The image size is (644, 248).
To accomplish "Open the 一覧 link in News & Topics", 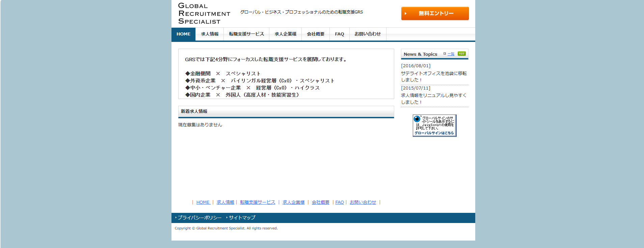I will [451, 54].
